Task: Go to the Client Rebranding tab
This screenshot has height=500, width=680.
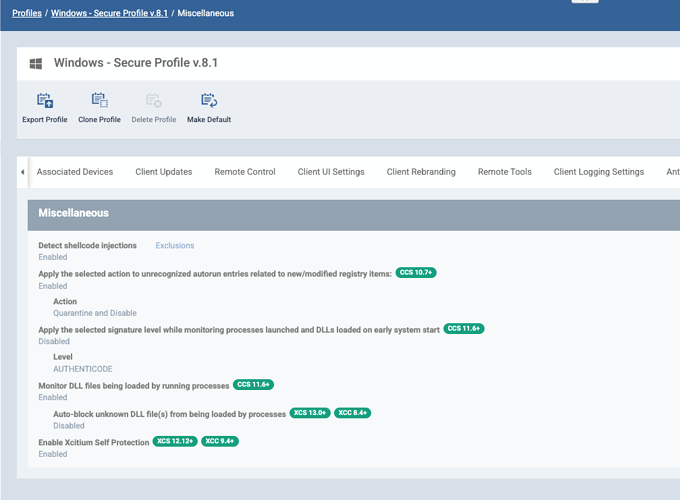Action: (421, 172)
